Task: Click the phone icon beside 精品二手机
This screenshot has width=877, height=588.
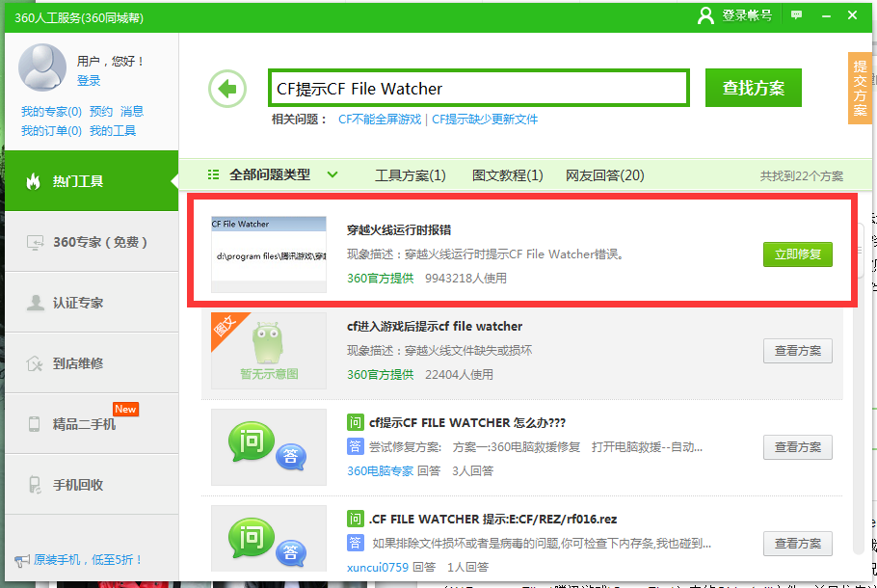Action: pyautogui.click(x=34, y=424)
